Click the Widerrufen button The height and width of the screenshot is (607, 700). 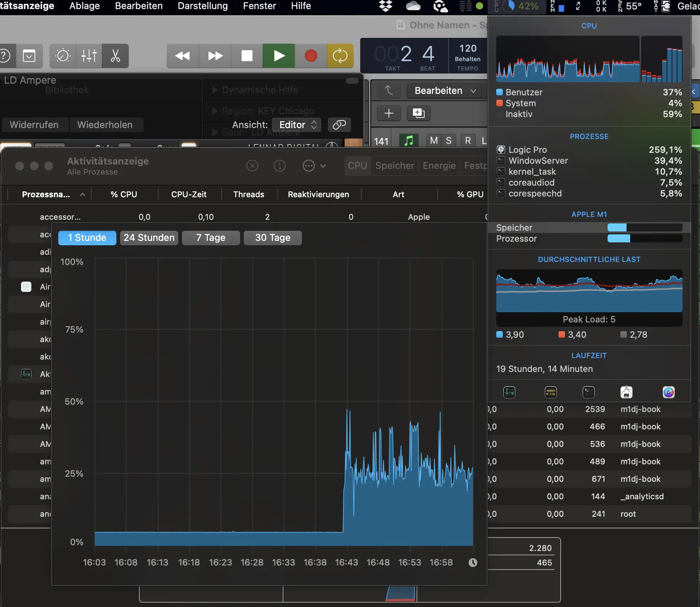click(34, 125)
